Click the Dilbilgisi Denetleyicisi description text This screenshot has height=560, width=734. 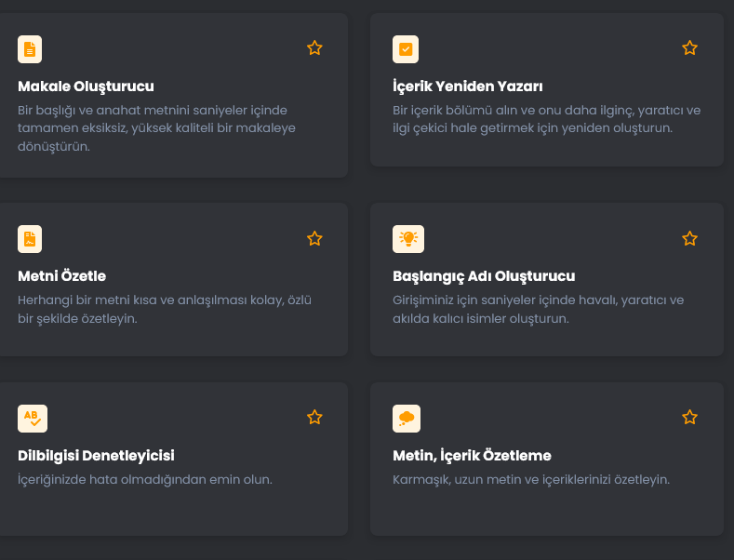pos(144,480)
